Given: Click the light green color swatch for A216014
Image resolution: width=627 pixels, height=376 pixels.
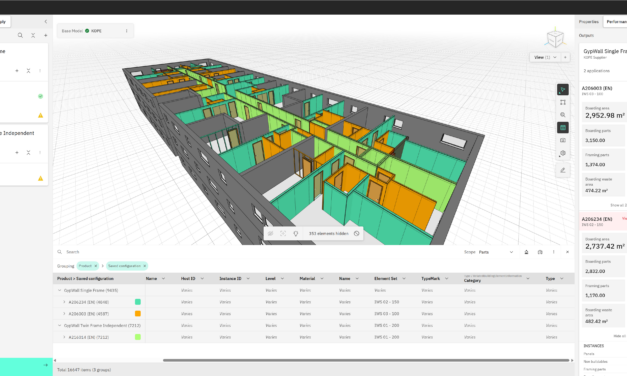Looking at the screenshot, I should (138, 337).
